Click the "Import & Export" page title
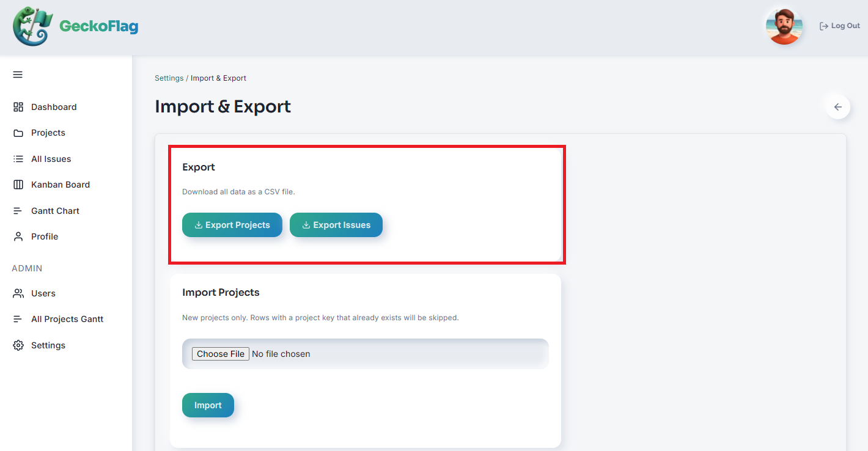The image size is (868, 451). click(223, 106)
